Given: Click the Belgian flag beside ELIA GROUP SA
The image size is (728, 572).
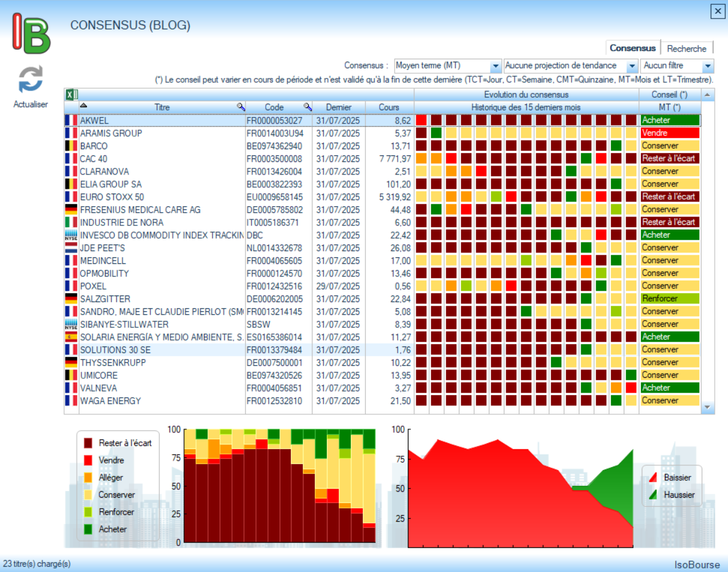Looking at the screenshot, I should (71, 184).
